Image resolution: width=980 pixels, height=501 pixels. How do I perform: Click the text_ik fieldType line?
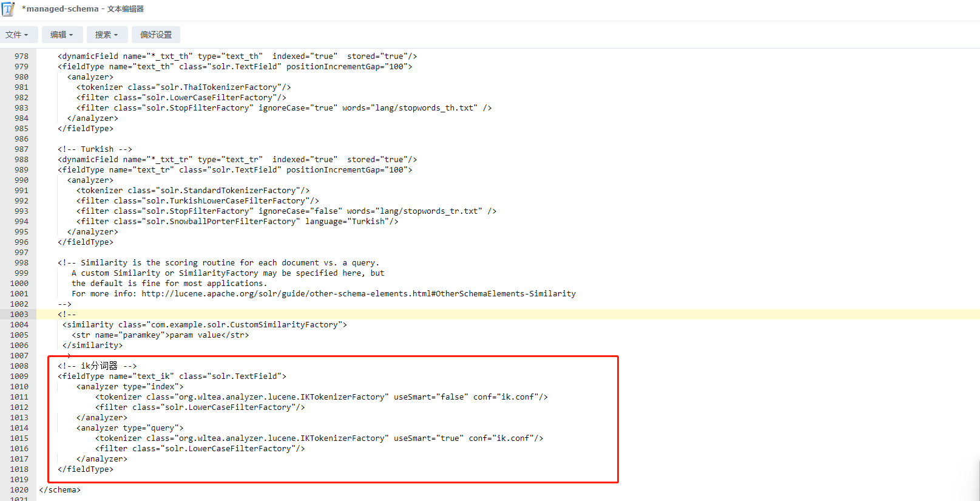(172, 377)
